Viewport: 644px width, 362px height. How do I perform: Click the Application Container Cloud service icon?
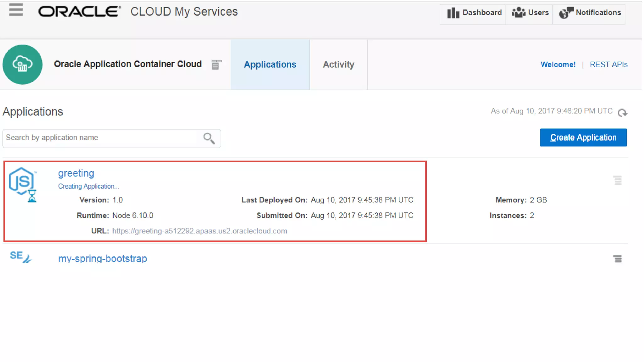click(22, 64)
